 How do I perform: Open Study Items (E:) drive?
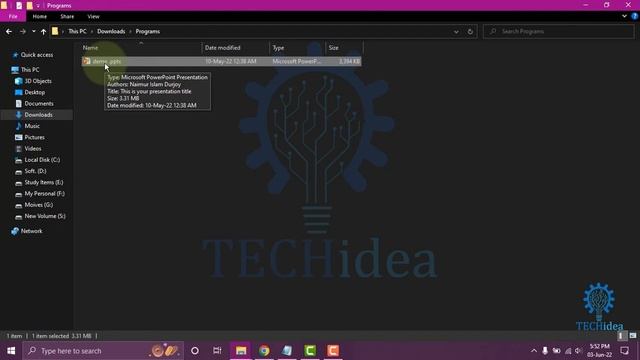click(43, 182)
